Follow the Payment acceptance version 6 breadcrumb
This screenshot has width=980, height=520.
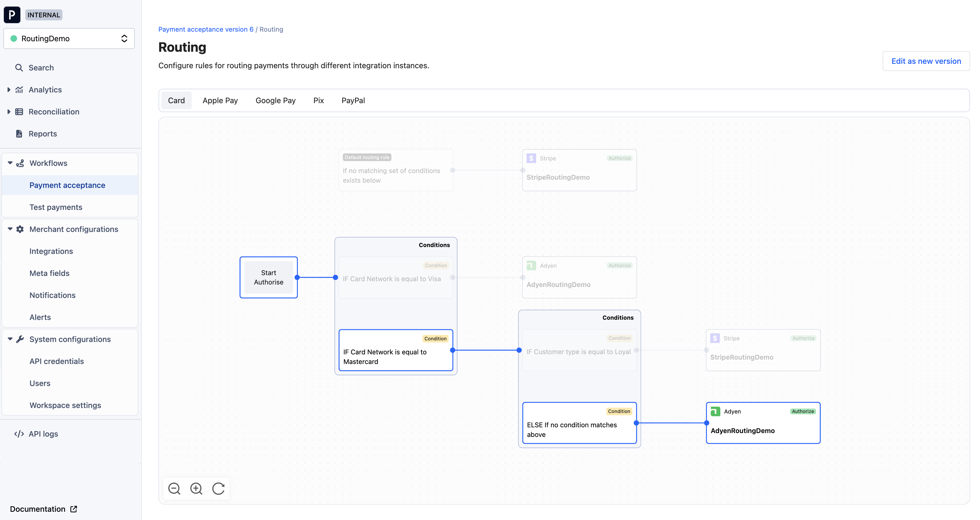[206, 29]
